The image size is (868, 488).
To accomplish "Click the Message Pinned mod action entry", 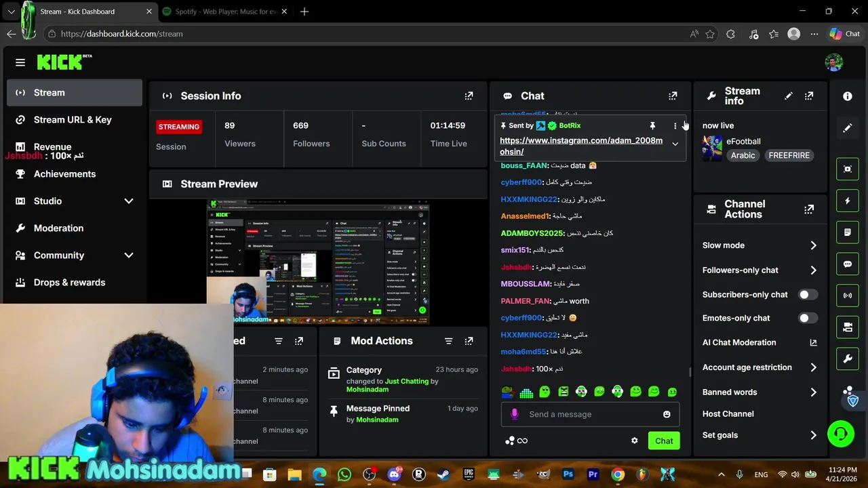I will pyautogui.click(x=403, y=413).
